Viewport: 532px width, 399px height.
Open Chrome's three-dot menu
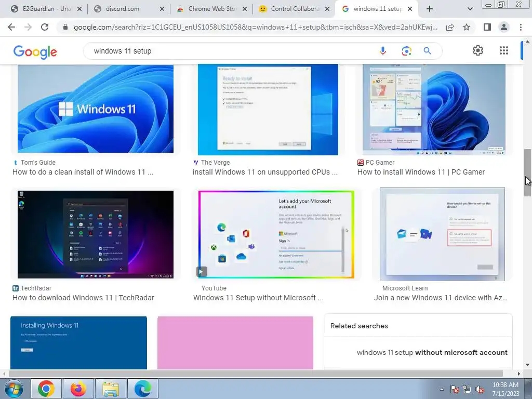pyautogui.click(x=521, y=27)
